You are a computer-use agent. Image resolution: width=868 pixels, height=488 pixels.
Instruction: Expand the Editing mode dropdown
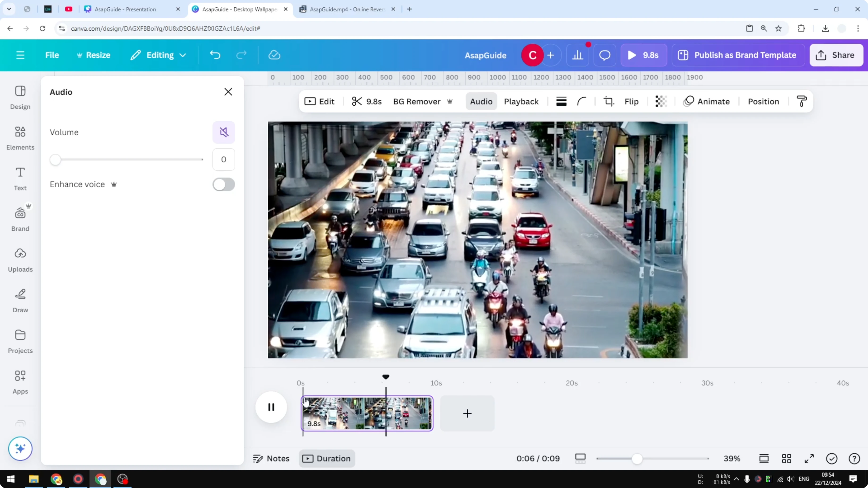[158, 55]
